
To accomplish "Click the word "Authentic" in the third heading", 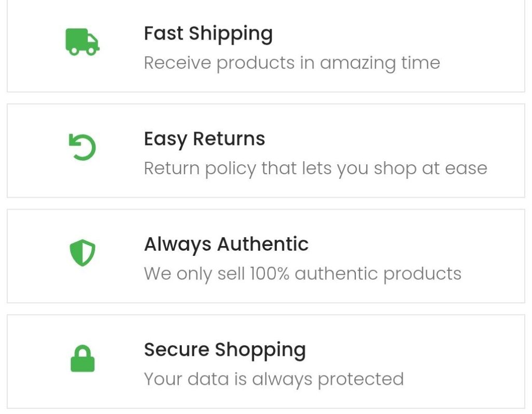I will pyautogui.click(x=263, y=244).
